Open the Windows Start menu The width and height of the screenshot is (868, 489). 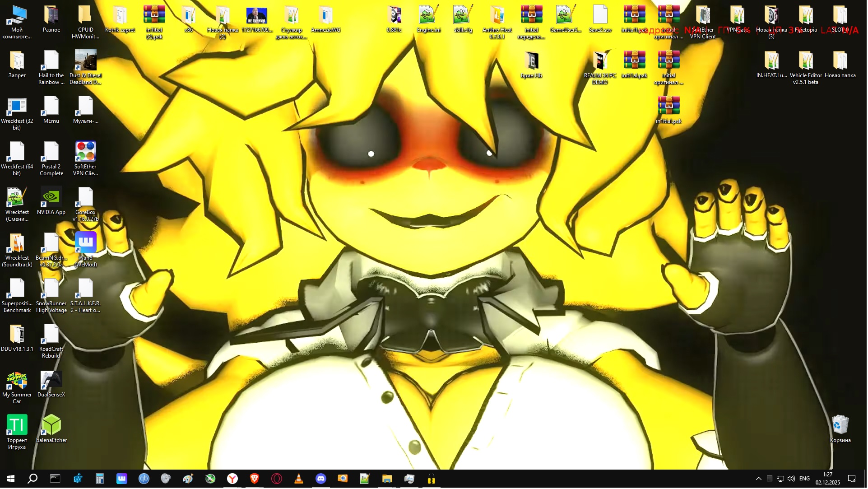coord(11,480)
